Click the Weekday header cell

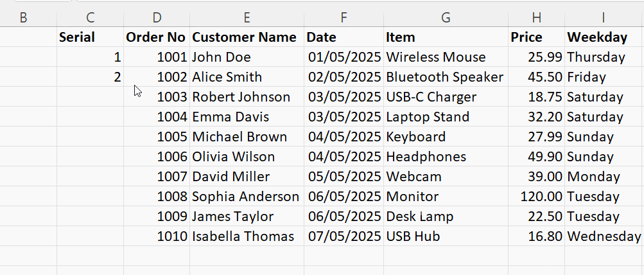[604, 37]
